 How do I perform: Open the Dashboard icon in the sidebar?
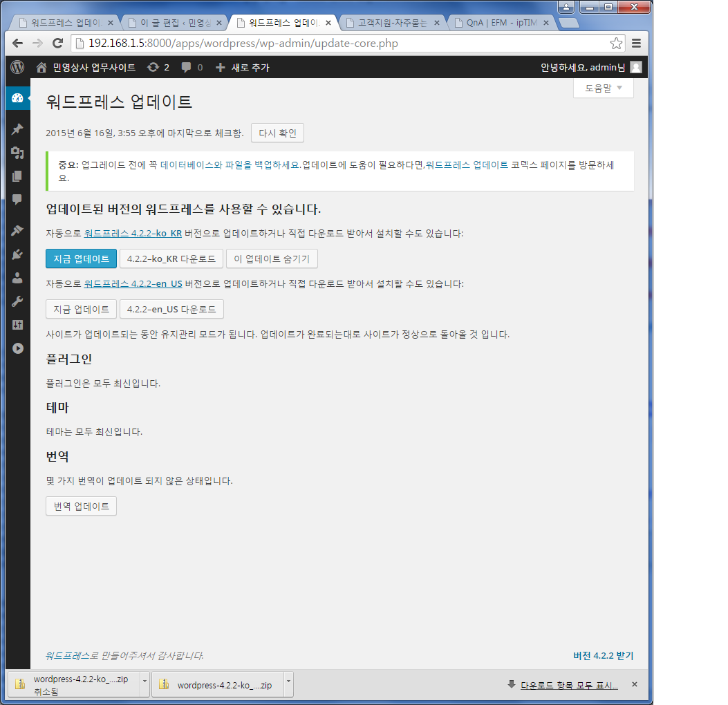18,98
